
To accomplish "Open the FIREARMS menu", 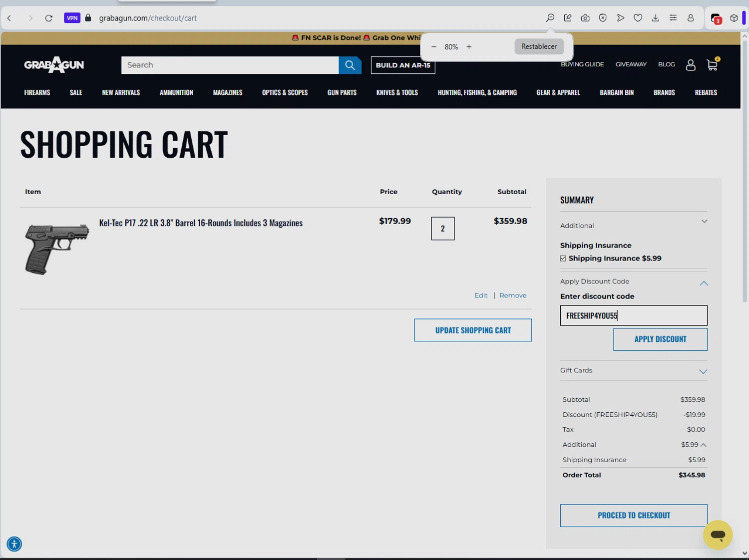I will (x=37, y=92).
